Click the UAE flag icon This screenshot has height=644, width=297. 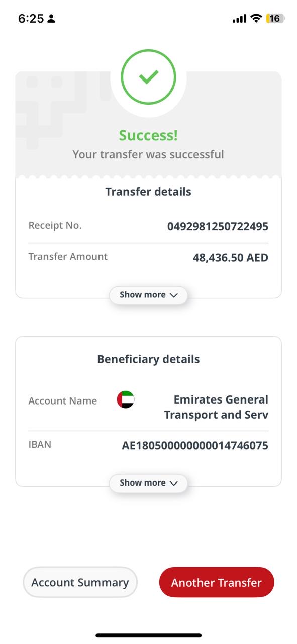click(126, 399)
